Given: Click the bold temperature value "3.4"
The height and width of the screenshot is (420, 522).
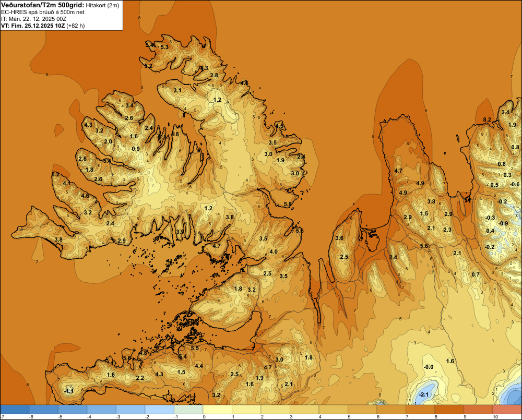Looking at the screenshot, I should (129, 105).
